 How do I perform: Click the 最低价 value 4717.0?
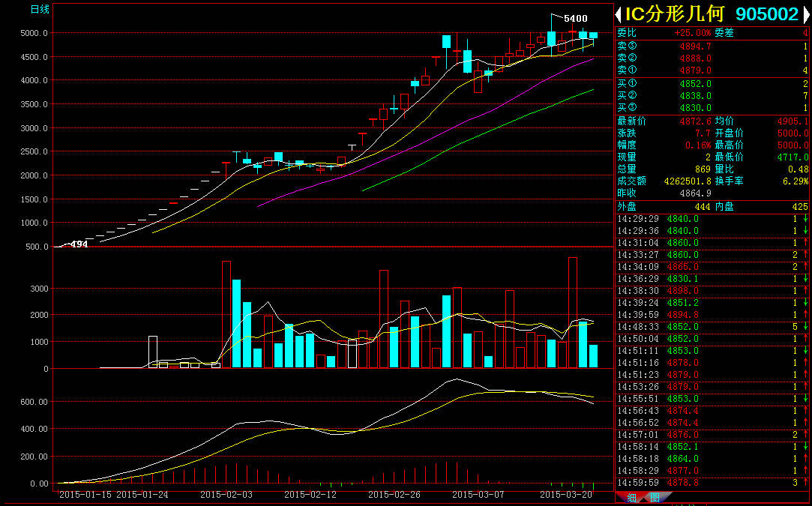793,157
